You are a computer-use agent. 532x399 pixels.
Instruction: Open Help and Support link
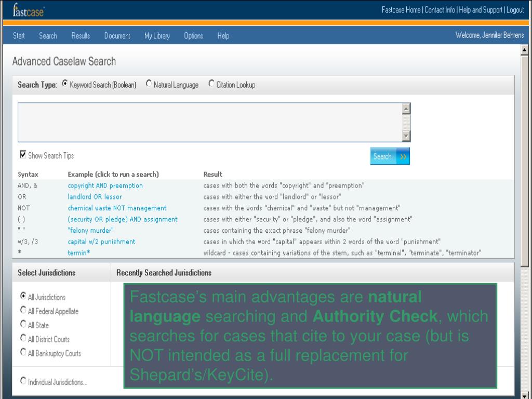[x=481, y=10]
